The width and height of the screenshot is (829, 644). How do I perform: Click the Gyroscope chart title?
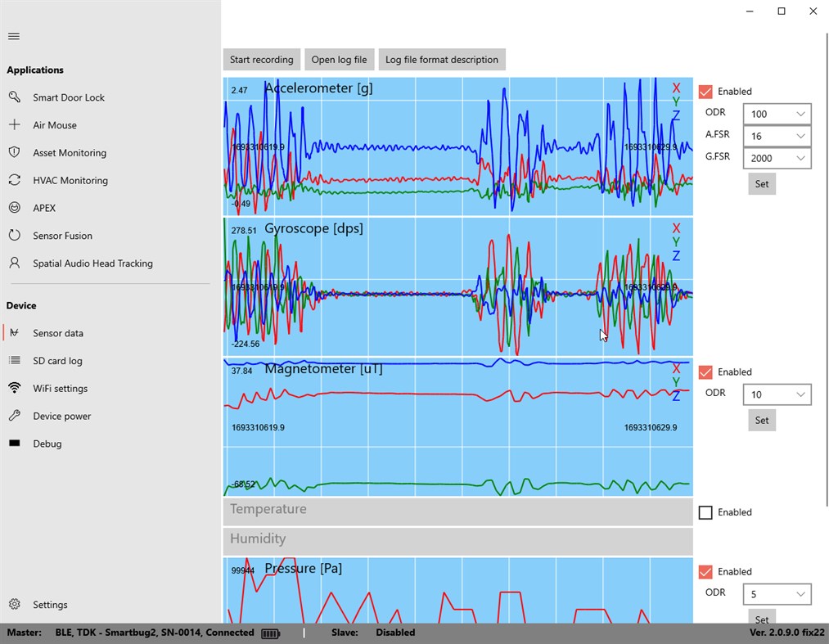tap(313, 228)
